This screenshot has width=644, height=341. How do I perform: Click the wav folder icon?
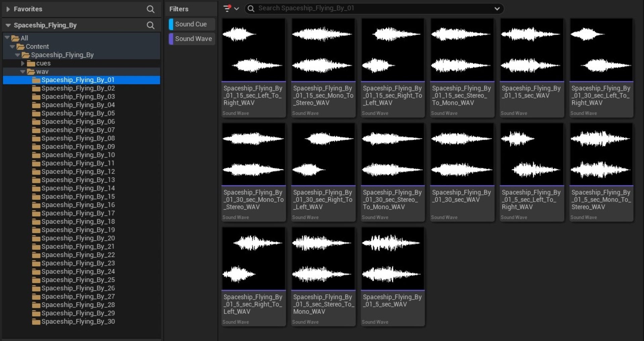click(31, 72)
